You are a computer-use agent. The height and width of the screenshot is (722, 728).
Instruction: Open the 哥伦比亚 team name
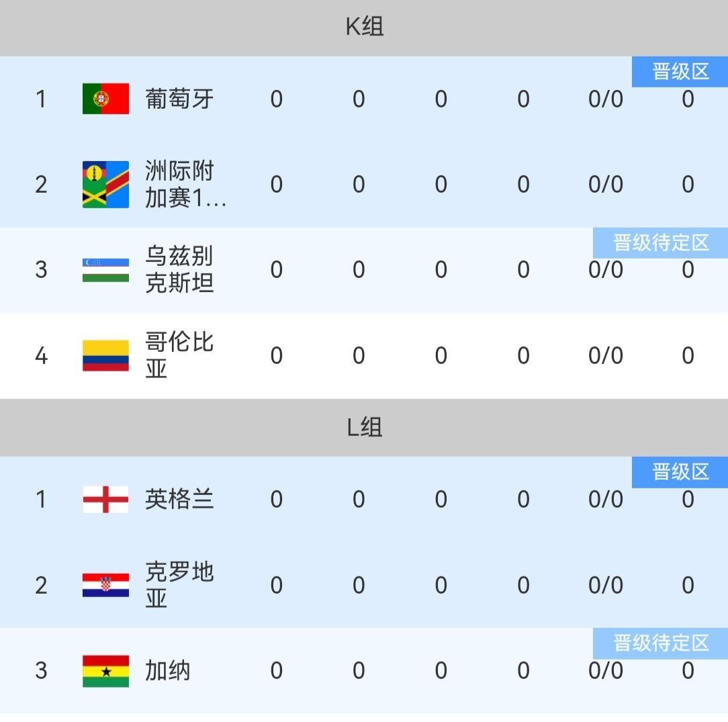click(179, 355)
